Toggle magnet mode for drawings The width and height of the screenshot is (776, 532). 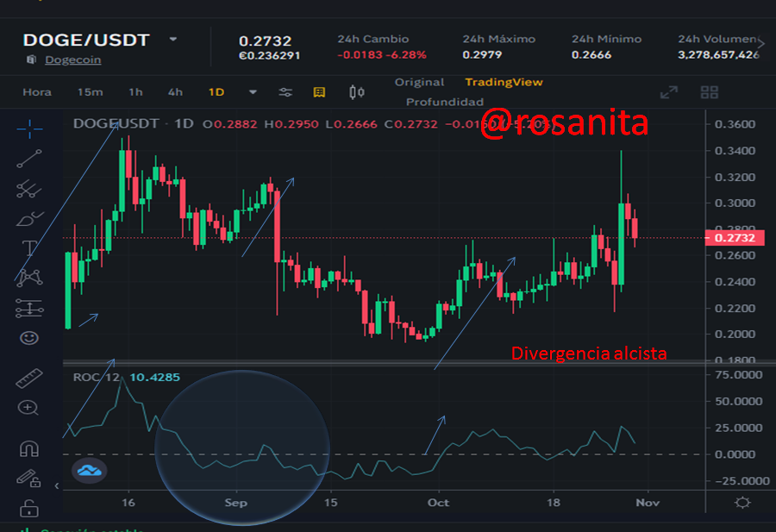point(28,448)
